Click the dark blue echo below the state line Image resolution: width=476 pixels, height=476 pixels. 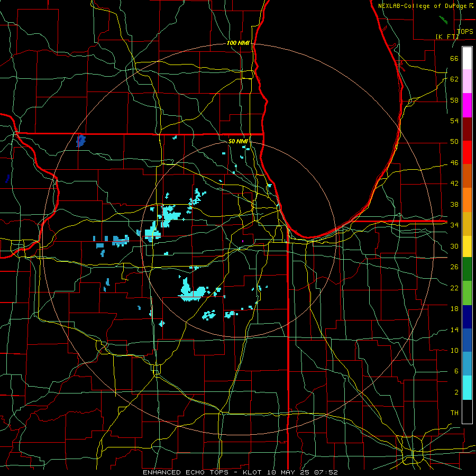tap(81, 141)
